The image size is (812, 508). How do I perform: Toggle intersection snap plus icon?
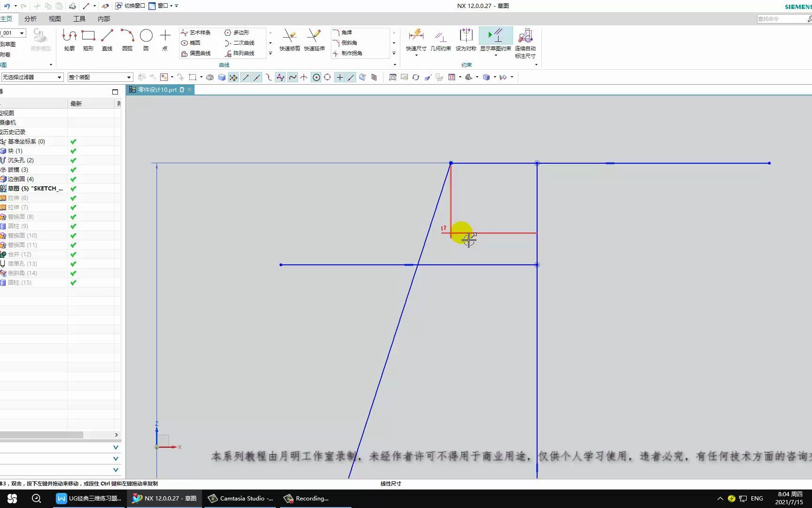(x=340, y=78)
